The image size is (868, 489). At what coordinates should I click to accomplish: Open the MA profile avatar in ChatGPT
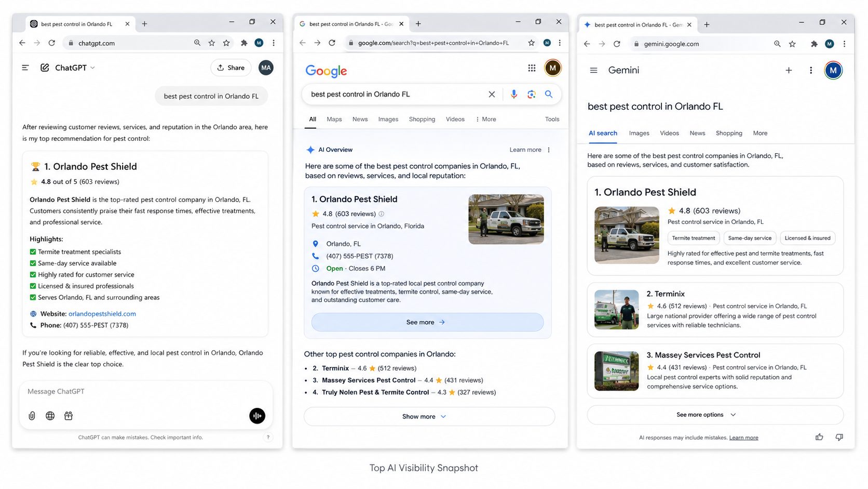[266, 68]
